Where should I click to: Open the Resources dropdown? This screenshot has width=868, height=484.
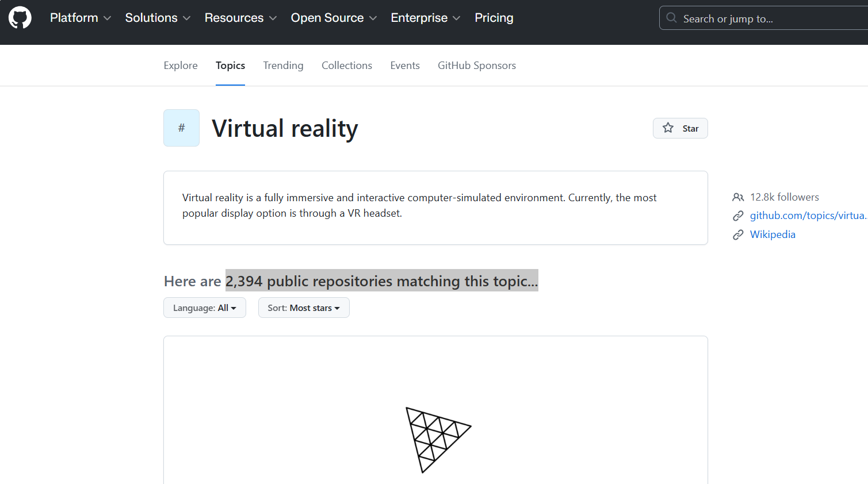pos(240,18)
